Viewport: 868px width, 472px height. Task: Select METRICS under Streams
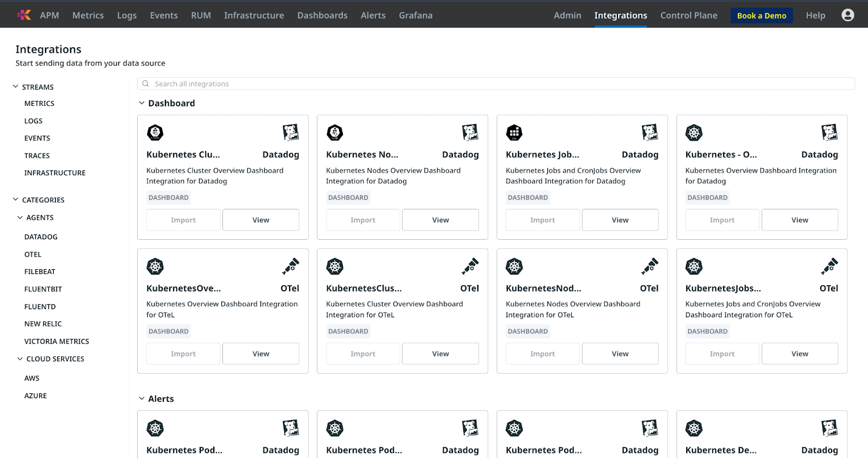tap(39, 103)
